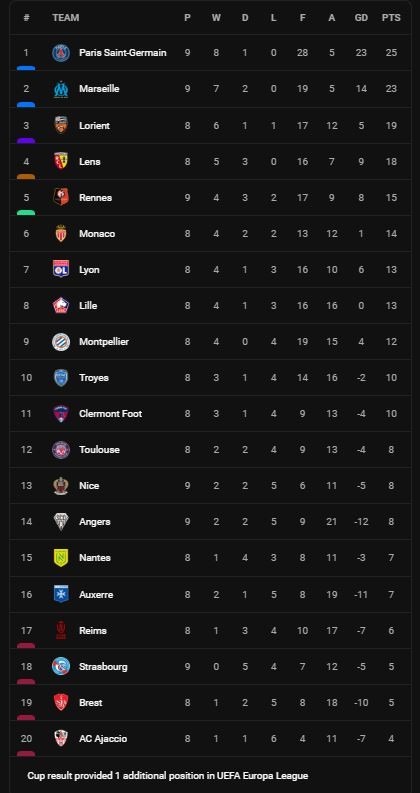Open the Lorient team crest
Viewport: 420px width, 793px height.
pos(61,125)
